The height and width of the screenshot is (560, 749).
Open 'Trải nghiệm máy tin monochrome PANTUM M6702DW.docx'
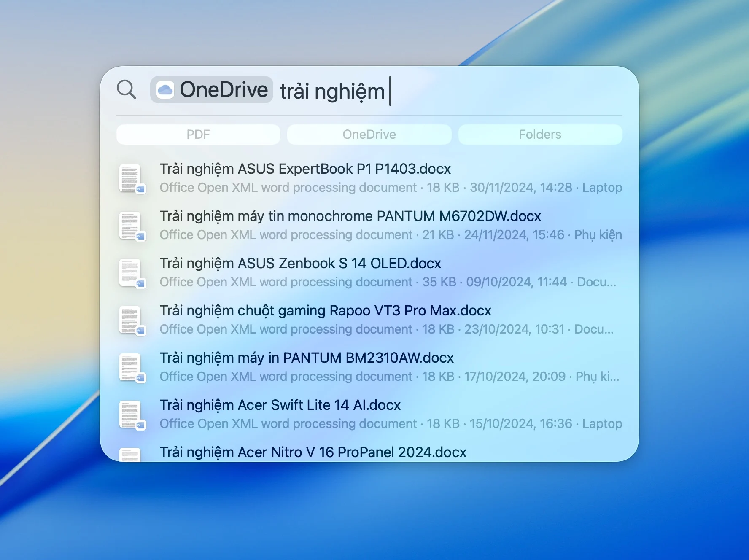[x=350, y=216]
